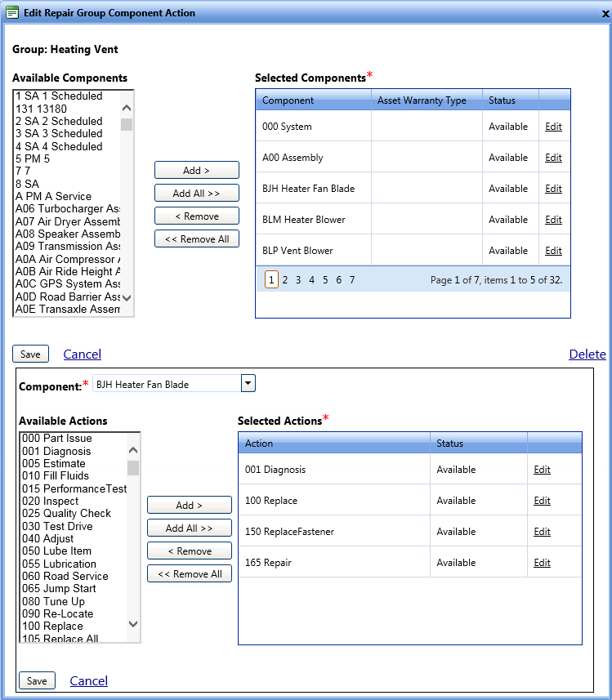Edit the A00 Assembly component row
The width and height of the screenshot is (612, 700).
pos(553,158)
